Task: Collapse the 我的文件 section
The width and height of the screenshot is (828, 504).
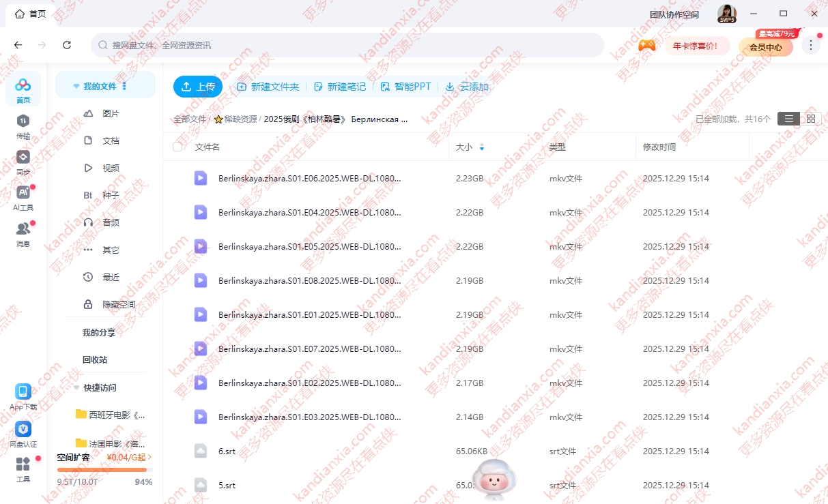Action: pyautogui.click(x=76, y=85)
